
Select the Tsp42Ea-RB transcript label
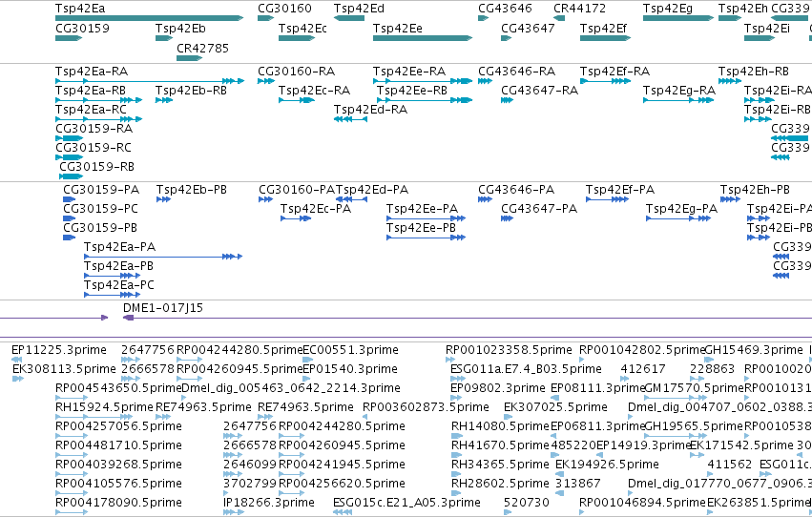(x=91, y=91)
